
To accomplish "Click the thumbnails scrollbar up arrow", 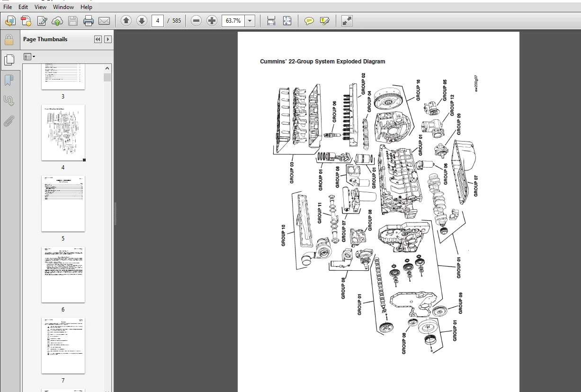I will coord(107,68).
